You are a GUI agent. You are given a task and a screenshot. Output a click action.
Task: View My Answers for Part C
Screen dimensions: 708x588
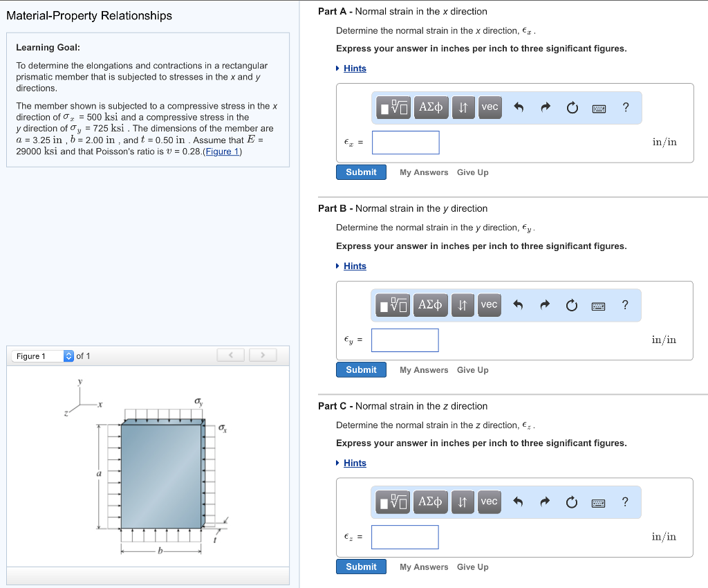coord(424,567)
